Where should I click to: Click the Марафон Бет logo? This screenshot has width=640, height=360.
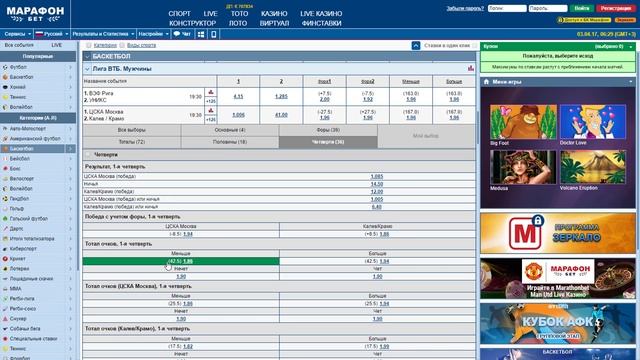35,14
